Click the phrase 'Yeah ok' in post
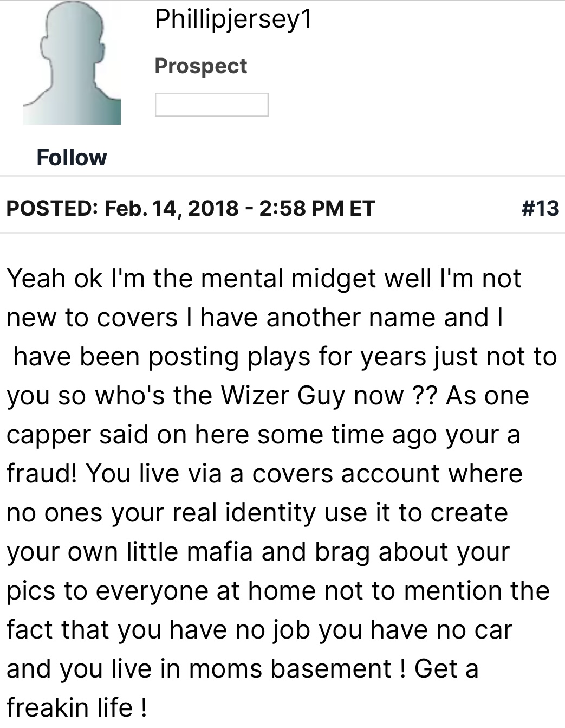Image resolution: width=565 pixels, height=728 pixels. pyautogui.click(x=54, y=279)
